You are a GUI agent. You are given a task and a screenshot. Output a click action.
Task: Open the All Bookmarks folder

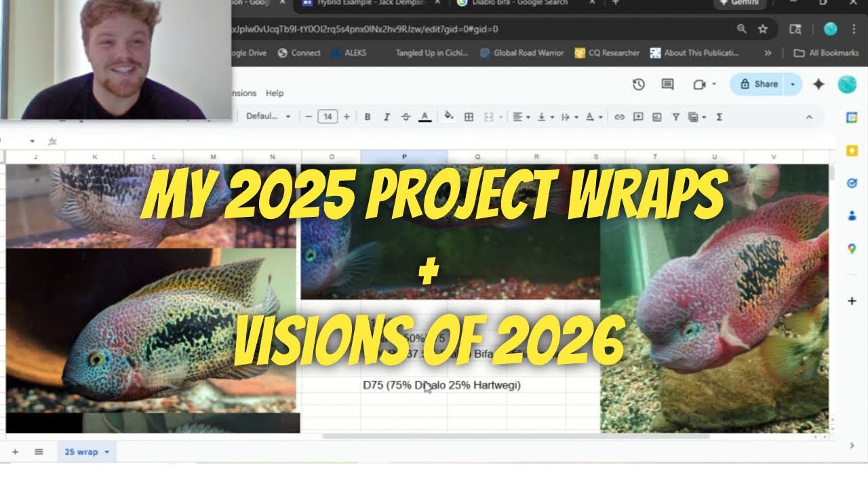point(827,53)
